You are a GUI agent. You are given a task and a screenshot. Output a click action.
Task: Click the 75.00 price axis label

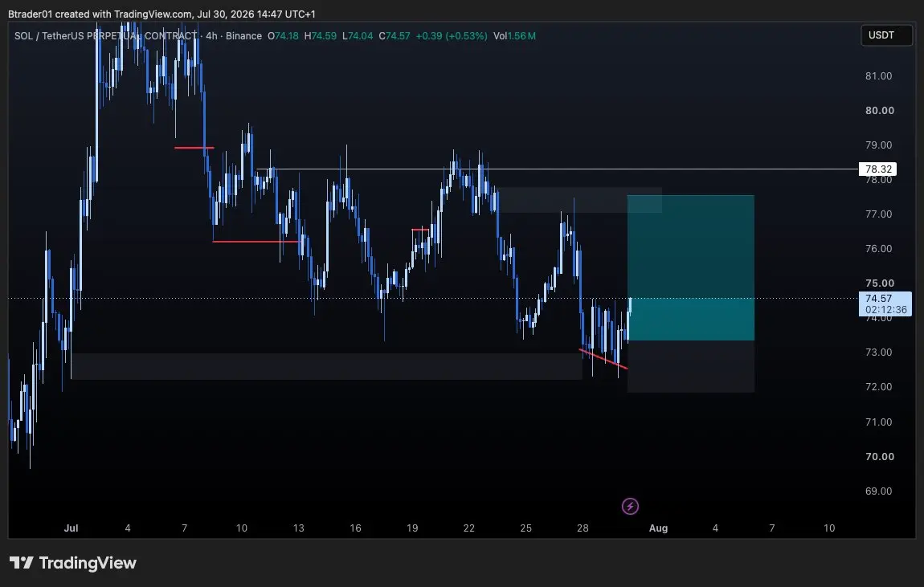(879, 283)
